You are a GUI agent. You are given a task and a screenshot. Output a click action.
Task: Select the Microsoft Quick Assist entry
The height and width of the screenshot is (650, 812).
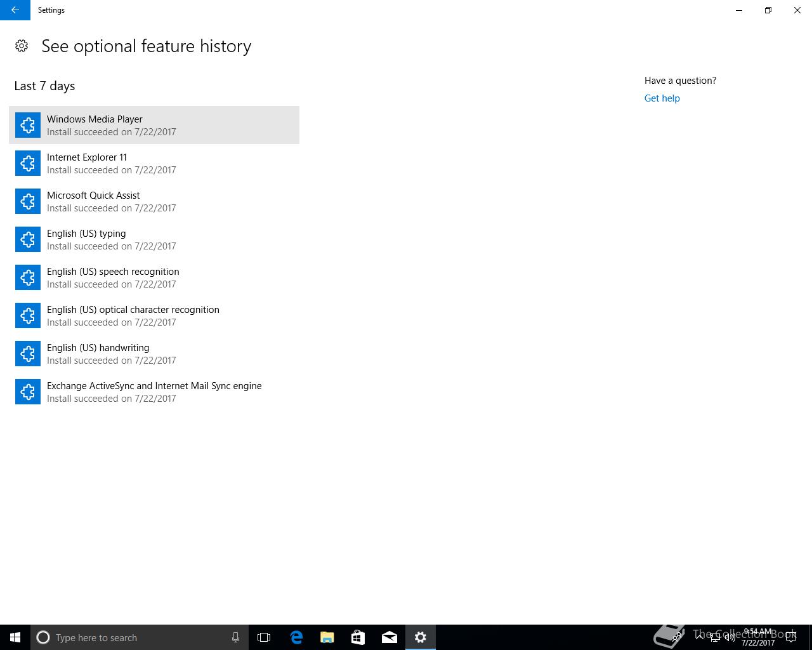[154, 201]
